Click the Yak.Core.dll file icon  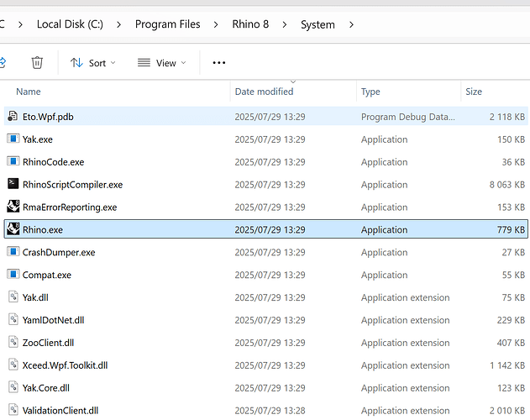(13, 387)
